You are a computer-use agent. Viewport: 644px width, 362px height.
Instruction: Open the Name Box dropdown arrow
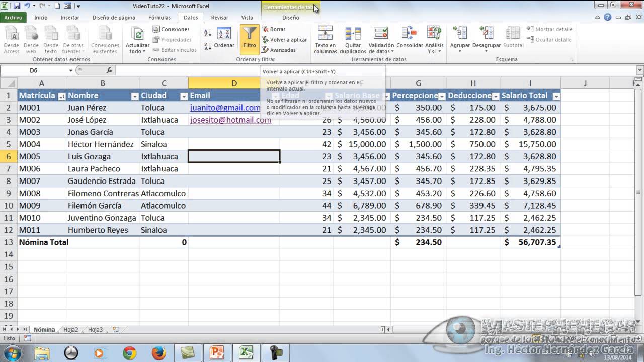point(70,70)
